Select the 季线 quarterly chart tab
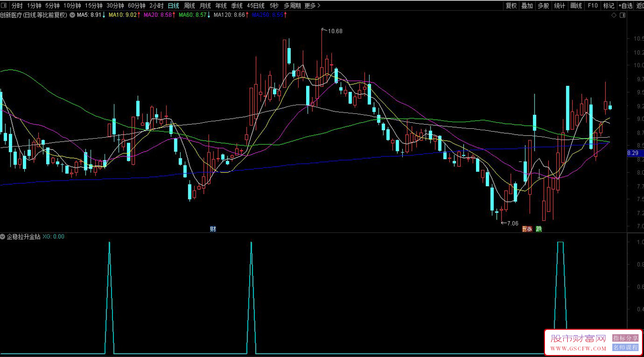Image resolution: width=644 pixels, height=357 pixels. point(237,5)
